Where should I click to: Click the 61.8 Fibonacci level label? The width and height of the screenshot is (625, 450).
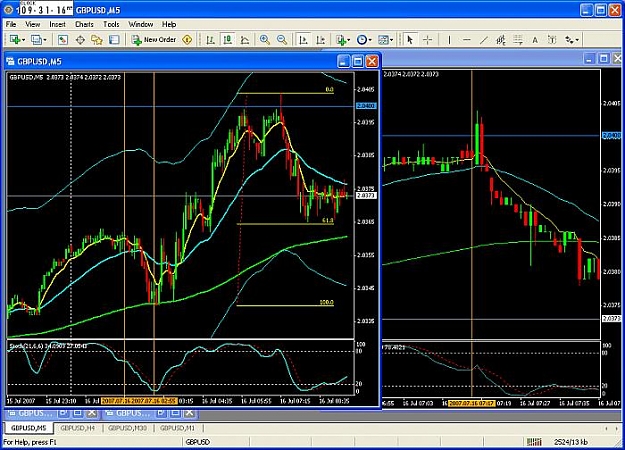(x=328, y=220)
